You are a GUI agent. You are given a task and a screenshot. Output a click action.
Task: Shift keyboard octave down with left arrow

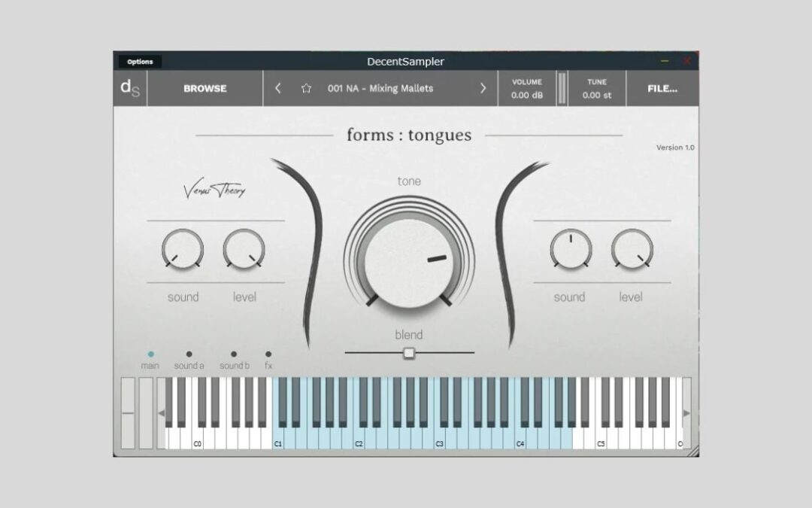click(161, 413)
